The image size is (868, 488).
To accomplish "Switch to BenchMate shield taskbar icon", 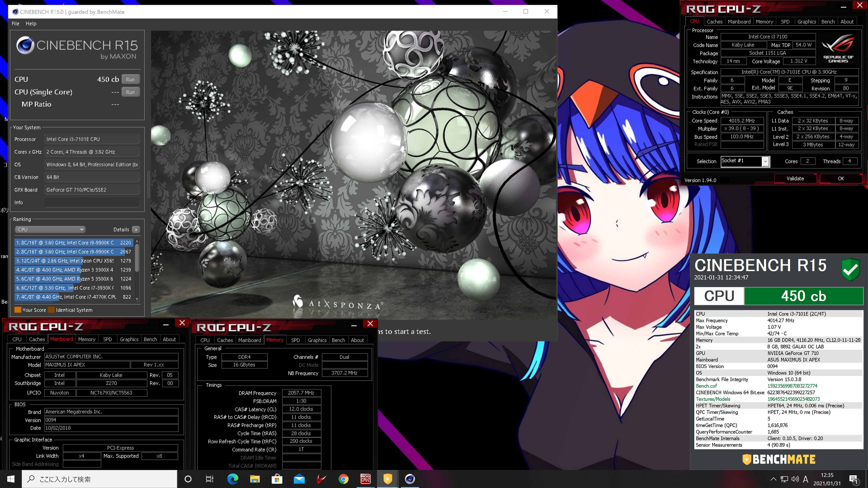I will pos(388,479).
